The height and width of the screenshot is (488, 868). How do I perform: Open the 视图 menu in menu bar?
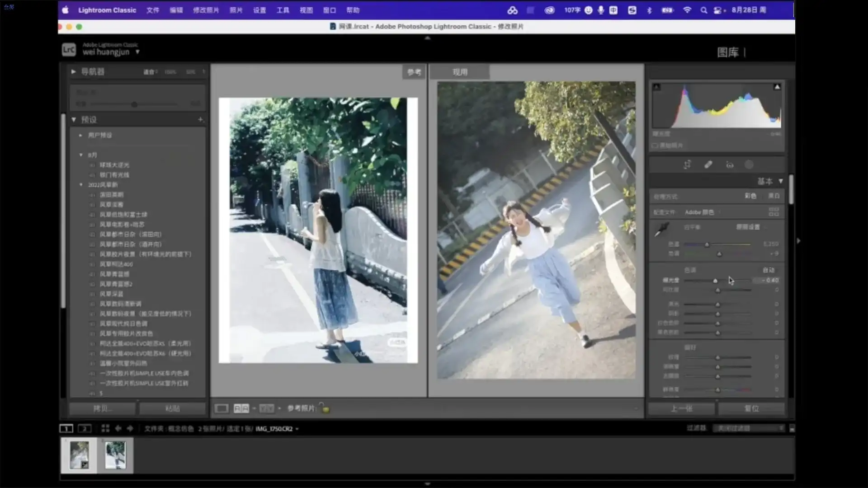point(306,10)
